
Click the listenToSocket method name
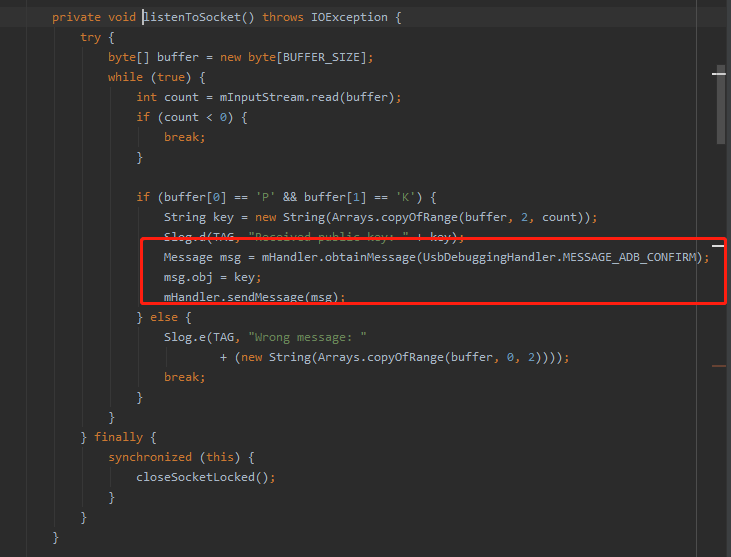click(x=192, y=17)
